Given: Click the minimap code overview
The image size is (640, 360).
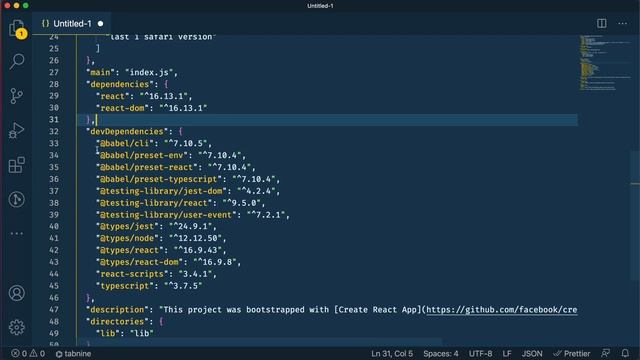Looking at the screenshot, I should pos(605,63).
